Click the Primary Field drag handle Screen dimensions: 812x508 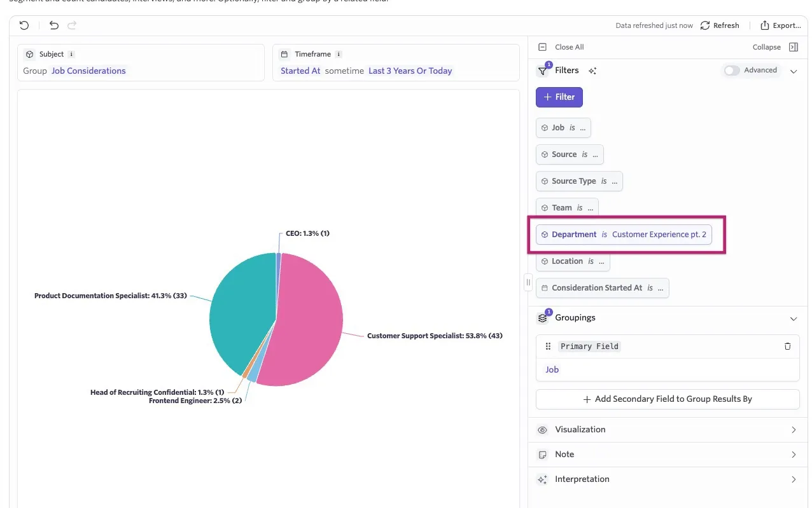[549, 347]
